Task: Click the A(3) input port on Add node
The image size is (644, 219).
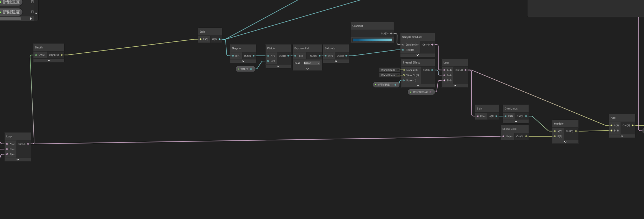Action: (x=611, y=125)
